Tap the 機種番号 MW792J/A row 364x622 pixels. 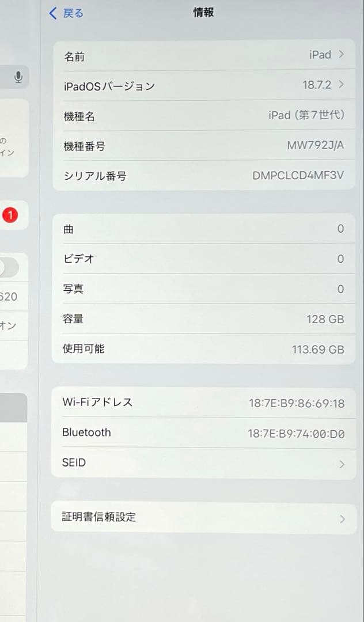202,146
